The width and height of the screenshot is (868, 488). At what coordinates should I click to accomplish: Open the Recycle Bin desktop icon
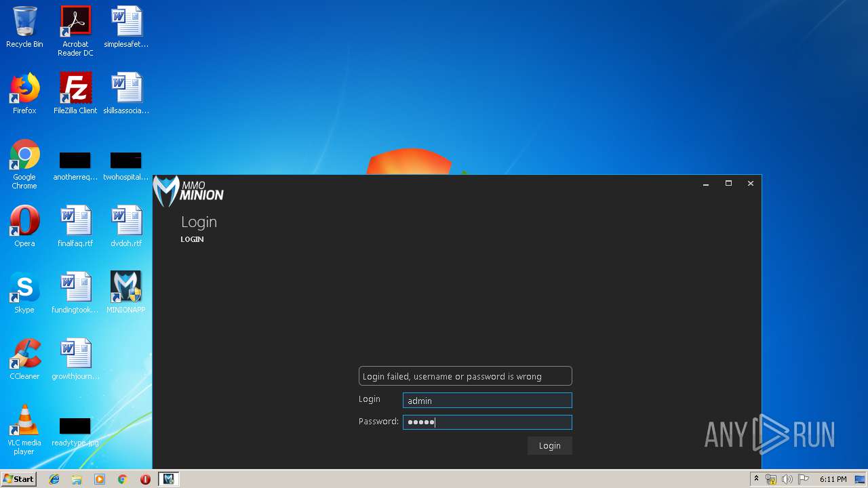24,27
